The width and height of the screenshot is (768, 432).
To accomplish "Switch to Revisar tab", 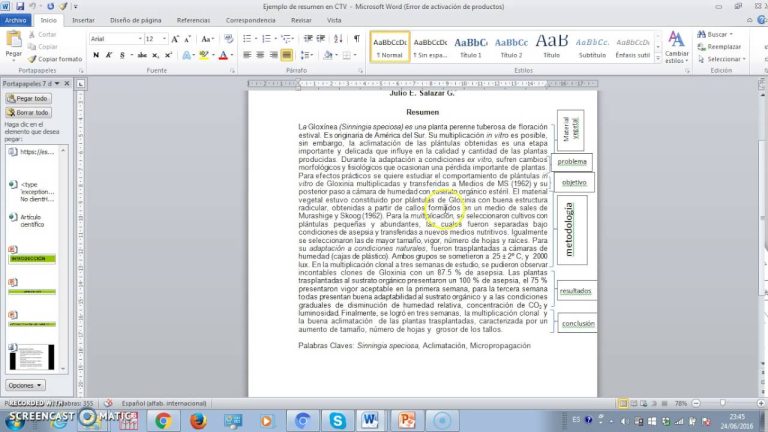I will pyautogui.click(x=301, y=20).
